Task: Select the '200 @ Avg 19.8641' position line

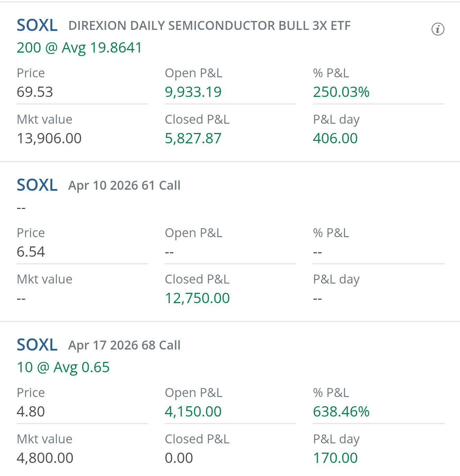Action: point(79,48)
